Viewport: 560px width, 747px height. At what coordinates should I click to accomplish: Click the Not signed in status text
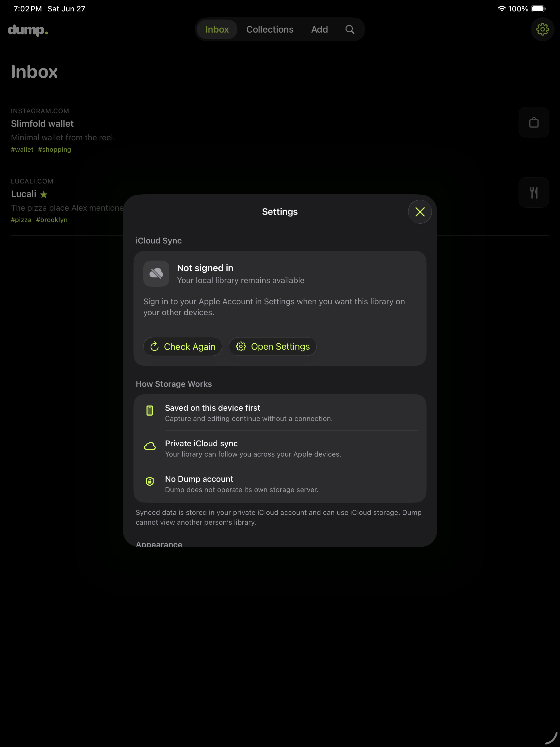coord(205,268)
